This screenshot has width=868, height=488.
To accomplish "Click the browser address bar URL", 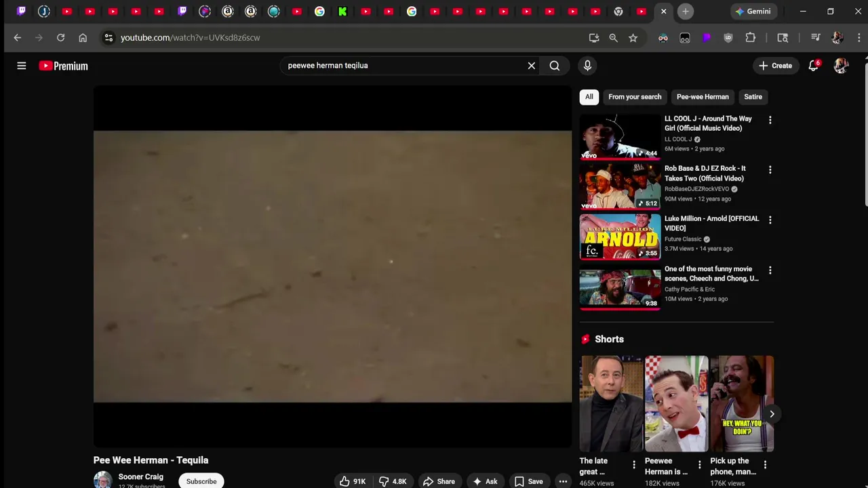I will 191,38.
